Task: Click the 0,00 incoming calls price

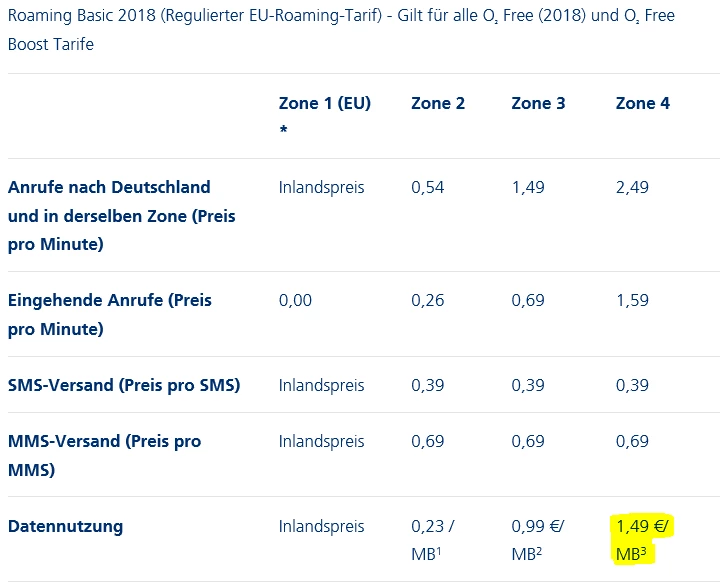Action: point(296,300)
